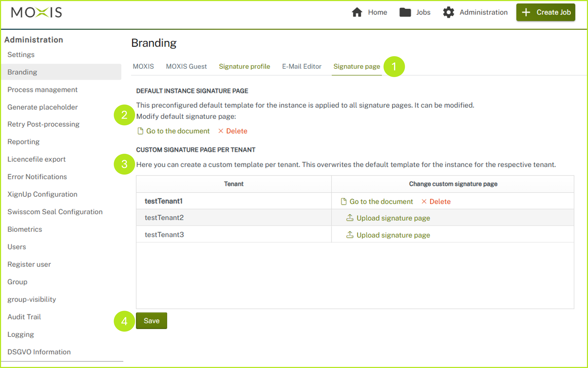Viewport: 588px width, 368px height.
Task: Navigate to Audit Trail in the sidebar
Action: [x=24, y=317]
